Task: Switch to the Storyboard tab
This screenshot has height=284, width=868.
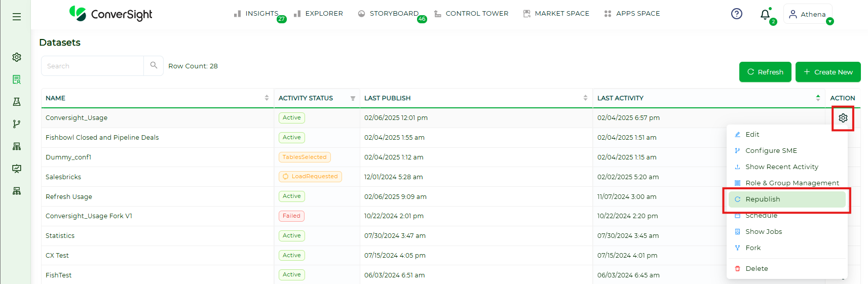Action: click(x=393, y=14)
